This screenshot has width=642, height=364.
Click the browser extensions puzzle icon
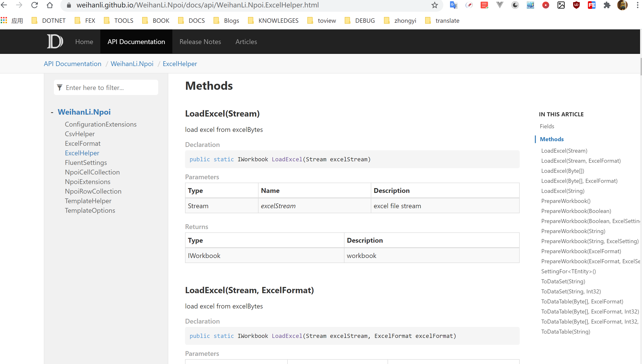(x=607, y=5)
